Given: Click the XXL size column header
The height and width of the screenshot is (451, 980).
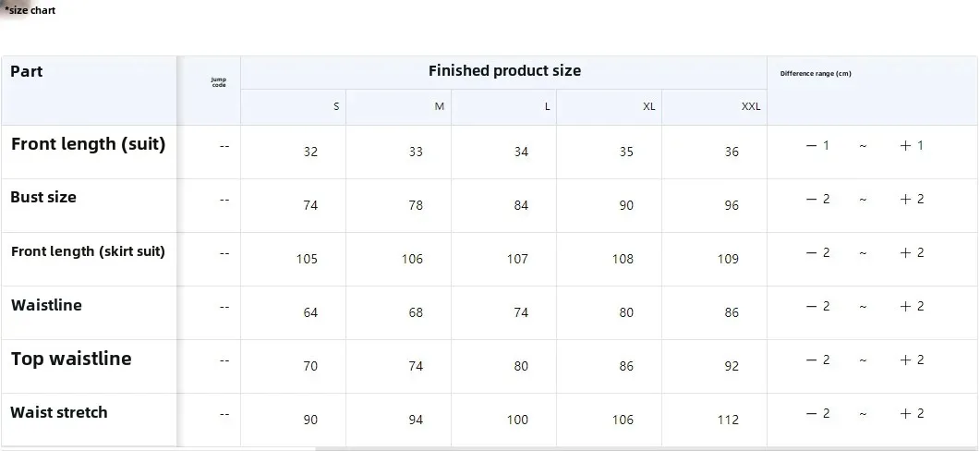Looking at the screenshot, I should [751, 106].
